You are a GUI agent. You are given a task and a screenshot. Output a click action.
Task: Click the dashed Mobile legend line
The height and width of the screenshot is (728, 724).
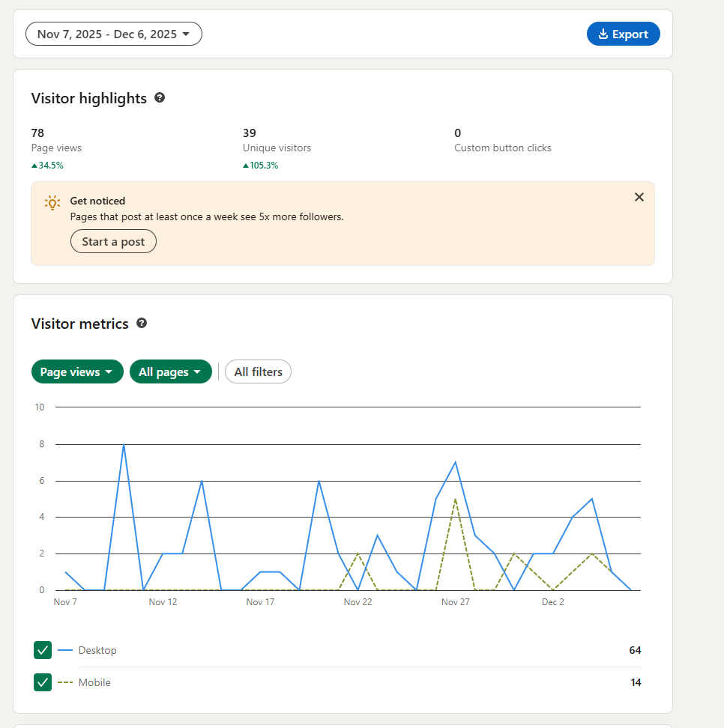pos(65,682)
